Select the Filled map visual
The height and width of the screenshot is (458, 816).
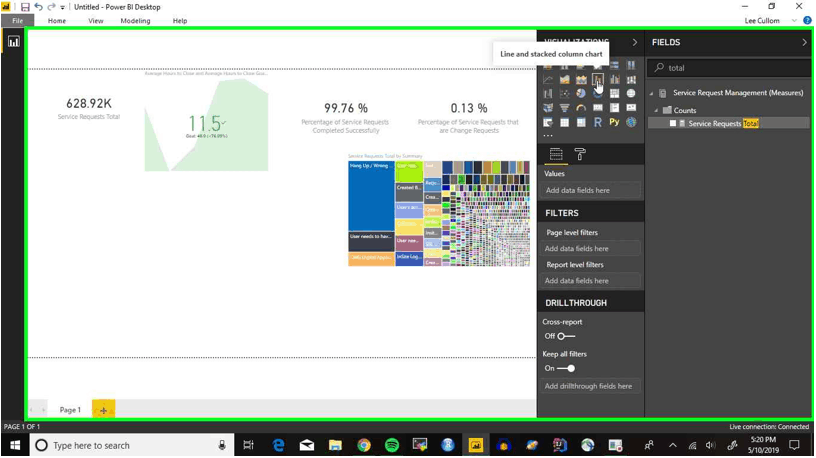[x=548, y=108]
